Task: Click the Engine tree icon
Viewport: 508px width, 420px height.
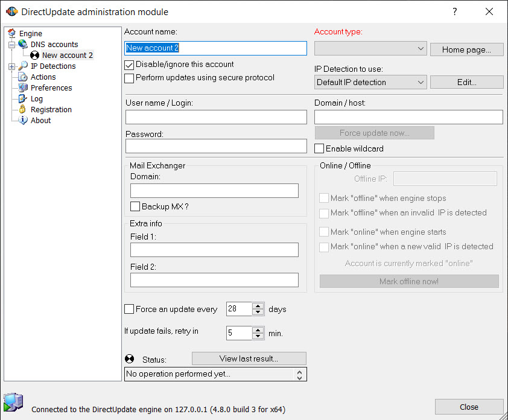Action: pos(12,33)
